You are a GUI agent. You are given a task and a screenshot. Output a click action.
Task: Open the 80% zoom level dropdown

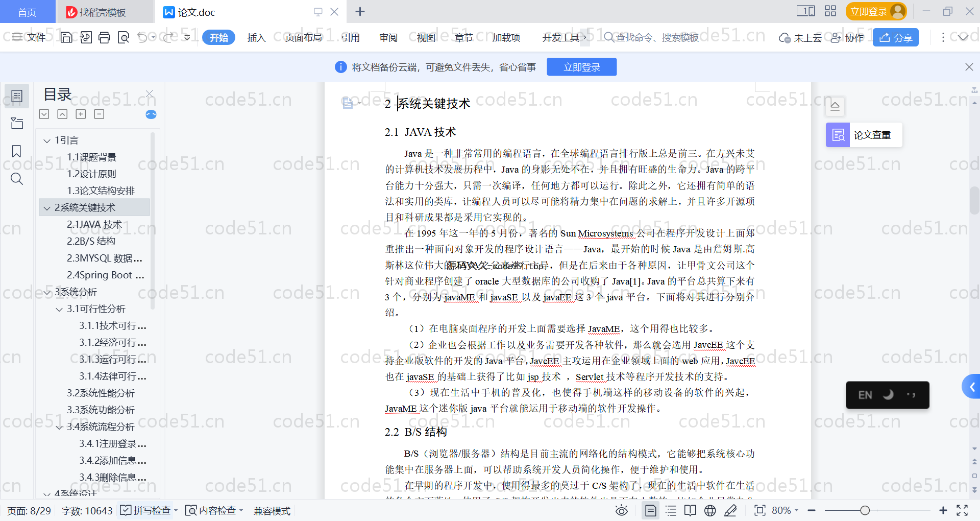785,510
